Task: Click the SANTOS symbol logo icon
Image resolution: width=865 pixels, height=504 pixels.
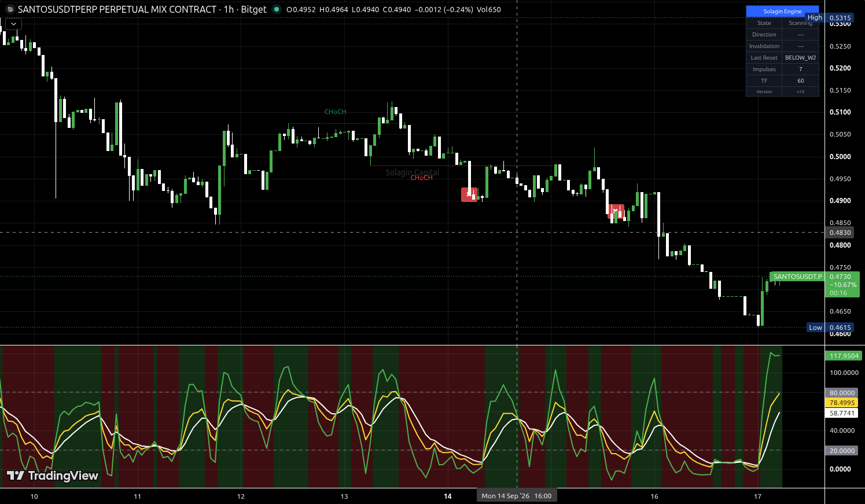Action: 10,9
